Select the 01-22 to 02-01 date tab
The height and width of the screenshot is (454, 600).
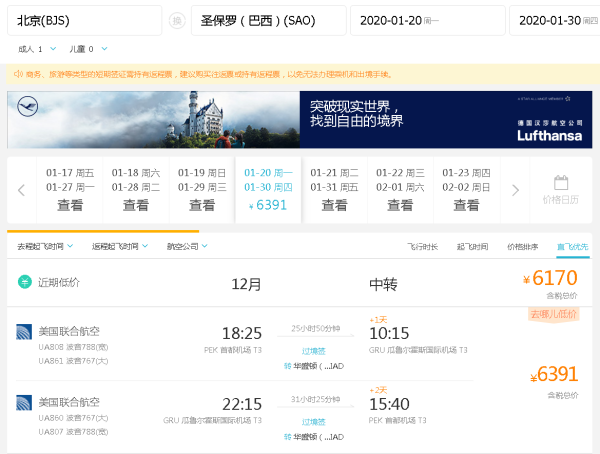(x=400, y=189)
